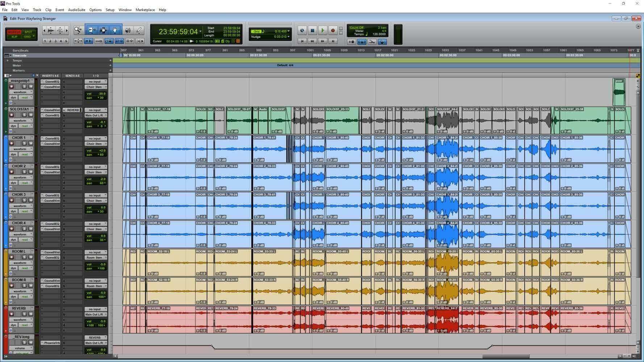The width and height of the screenshot is (644, 362).
Task: Open CHOIR 1 input no input selector
Action: click(96, 138)
